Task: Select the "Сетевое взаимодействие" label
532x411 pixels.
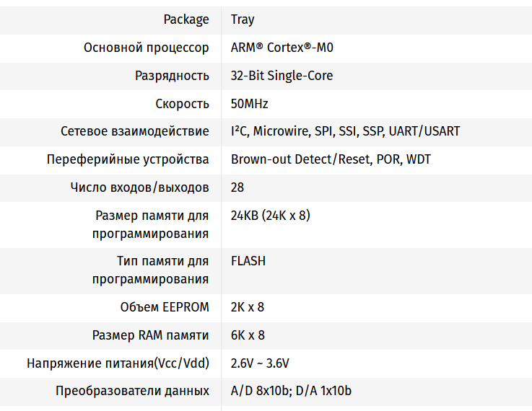Action: pos(135,131)
